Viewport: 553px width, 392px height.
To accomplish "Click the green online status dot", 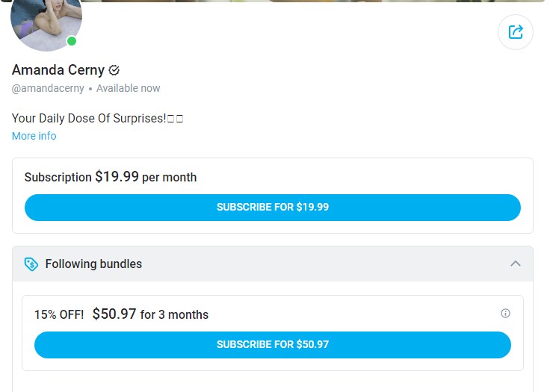I will [x=72, y=41].
